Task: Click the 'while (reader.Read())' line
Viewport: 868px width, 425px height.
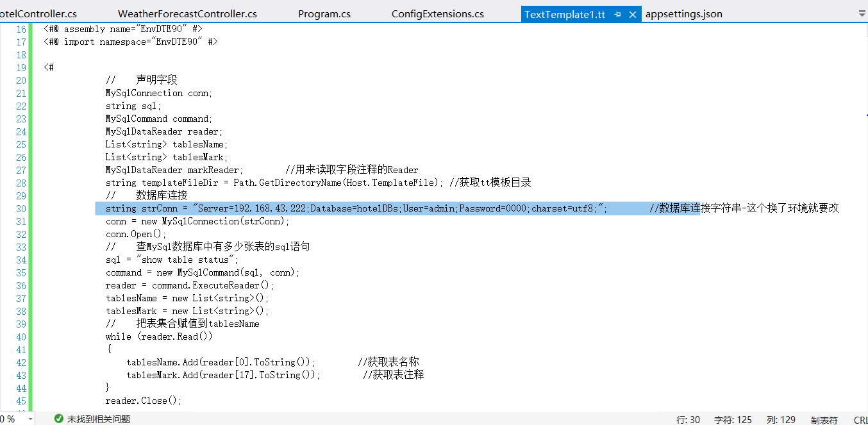Action: click(x=159, y=337)
